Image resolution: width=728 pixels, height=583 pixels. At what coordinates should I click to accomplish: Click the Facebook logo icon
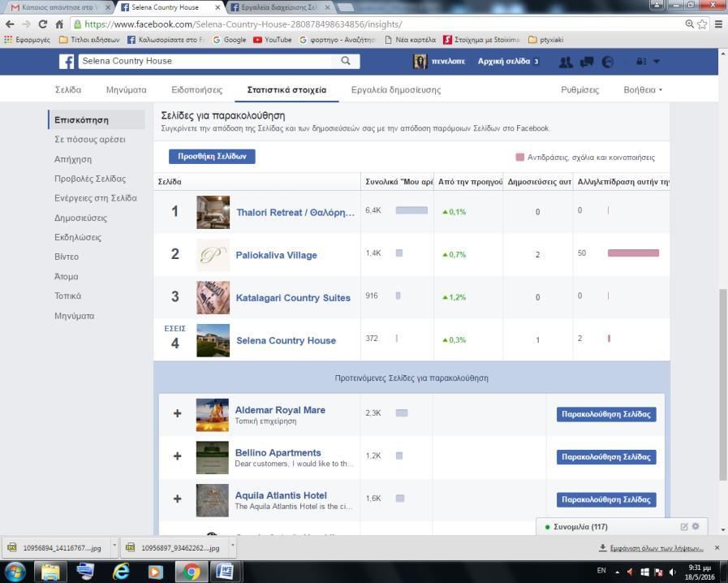[67, 62]
